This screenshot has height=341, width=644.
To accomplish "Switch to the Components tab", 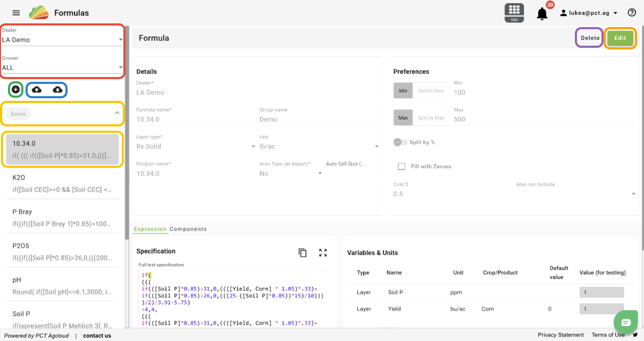I will [x=188, y=229].
